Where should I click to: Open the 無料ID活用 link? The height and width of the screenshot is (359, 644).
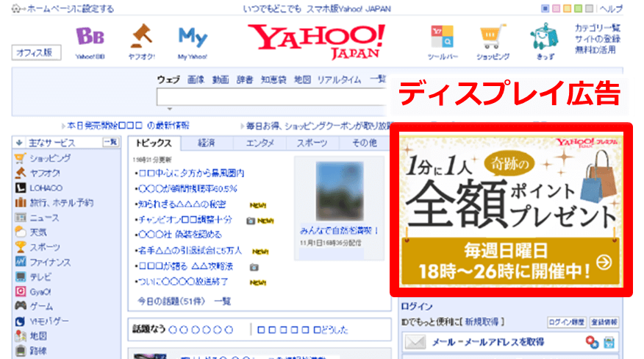(x=595, y=50)
